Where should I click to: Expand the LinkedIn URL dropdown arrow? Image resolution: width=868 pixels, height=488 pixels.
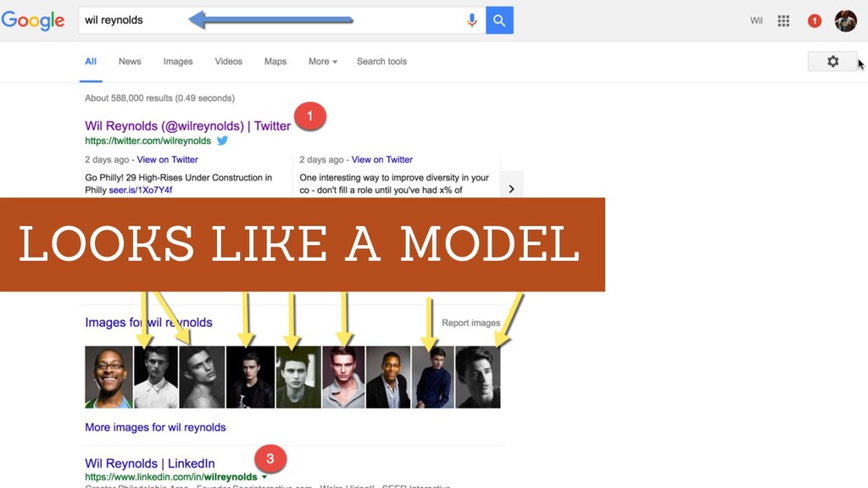(264, 477)
